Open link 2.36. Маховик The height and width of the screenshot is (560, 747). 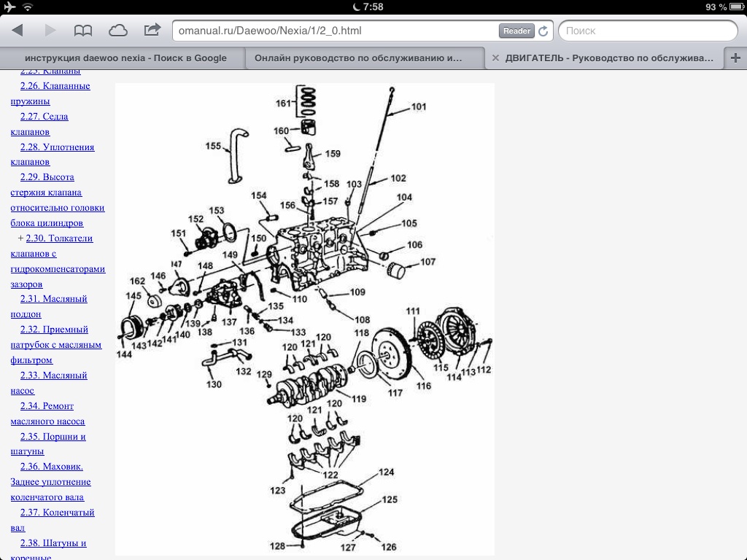(50, 481)
